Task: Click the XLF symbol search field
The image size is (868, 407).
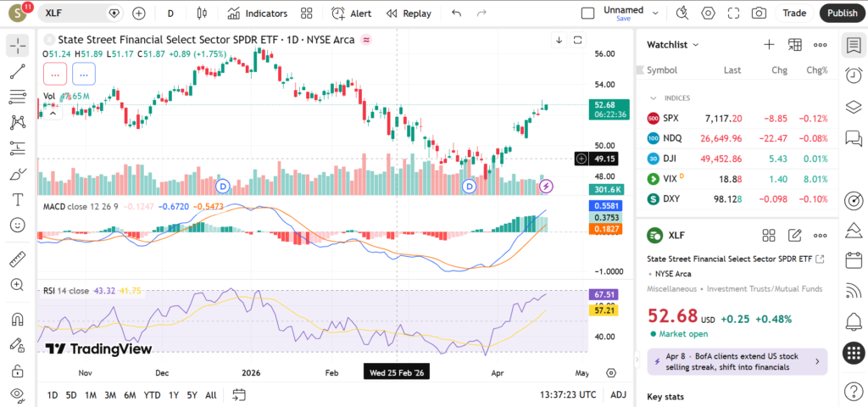Action: coord(72,14)
